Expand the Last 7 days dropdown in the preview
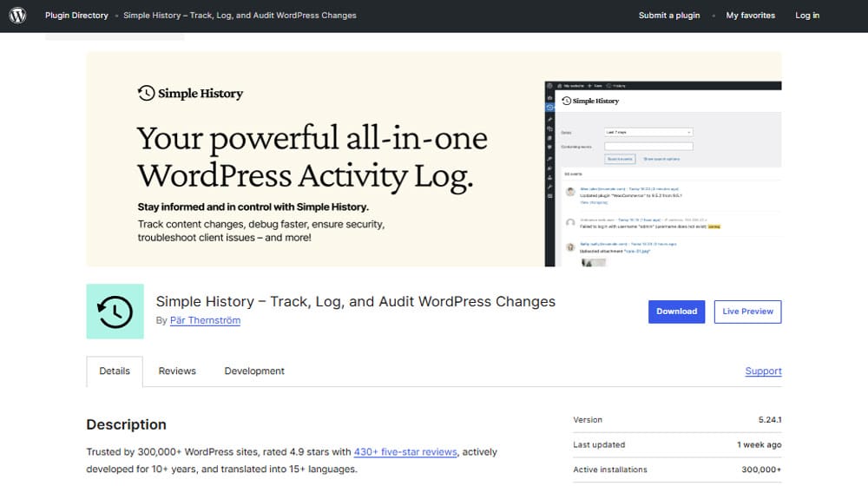868x486 pixels. pyautogui.click(x=648, y=132)
